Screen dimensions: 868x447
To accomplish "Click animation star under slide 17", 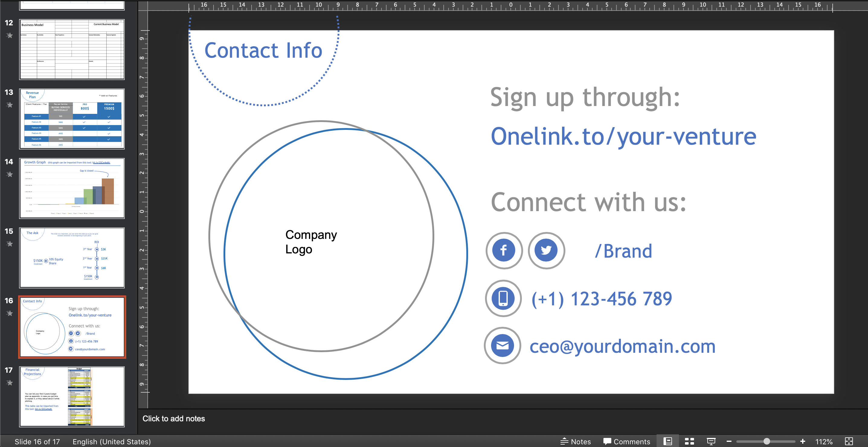I will coord(10,383).
